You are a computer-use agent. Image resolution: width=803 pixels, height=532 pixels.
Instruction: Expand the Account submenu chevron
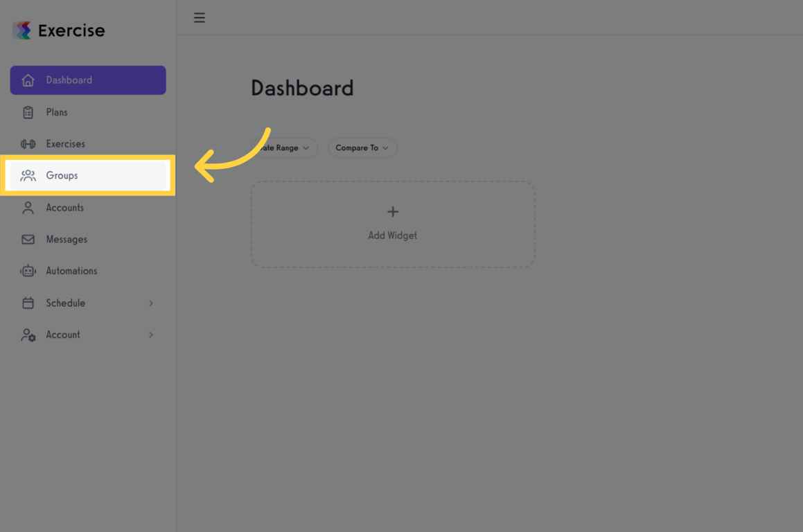pyautogui.click(x=150, y=335)
